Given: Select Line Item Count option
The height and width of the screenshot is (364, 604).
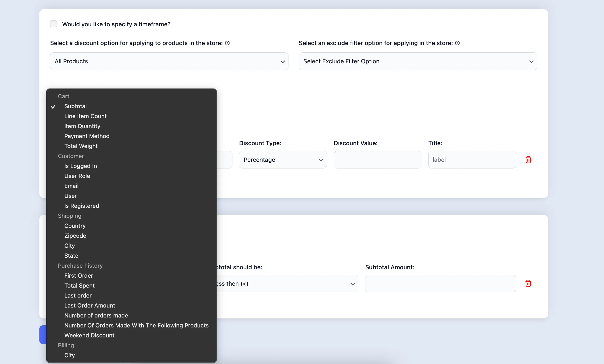Looking at the screenshot, I should pos(85,116).
